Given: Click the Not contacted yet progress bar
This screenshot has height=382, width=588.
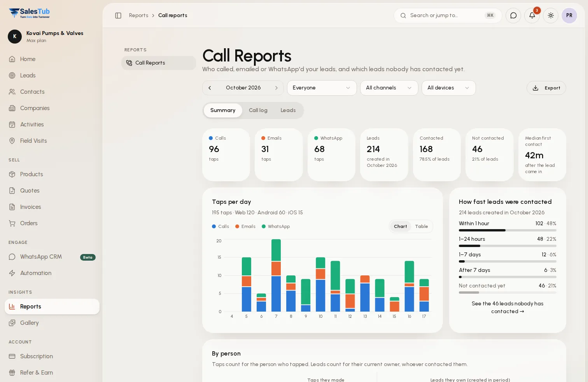Looking at the screenshot, I should 507,293.
